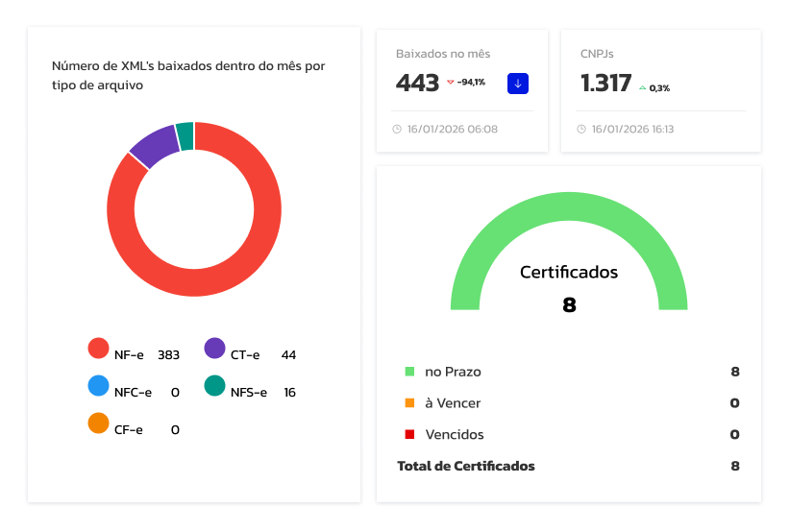The image size is (790, 532).
Task: Toggle the CF-e orange legend circle
Action: pos(98,423)
